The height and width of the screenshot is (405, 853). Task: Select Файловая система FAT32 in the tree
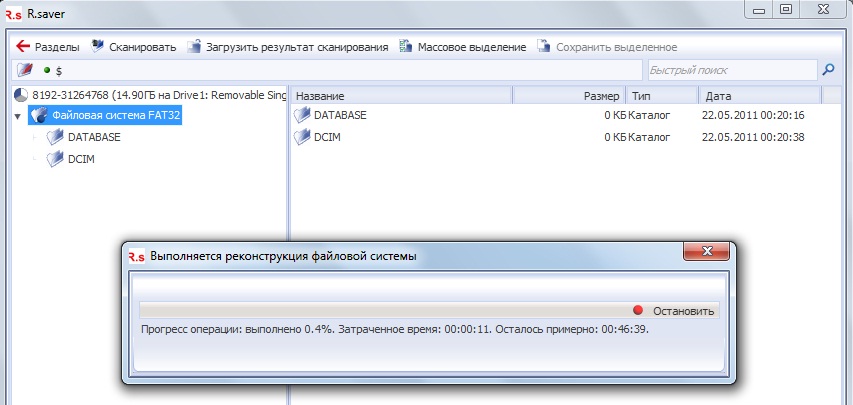(116, 115)
